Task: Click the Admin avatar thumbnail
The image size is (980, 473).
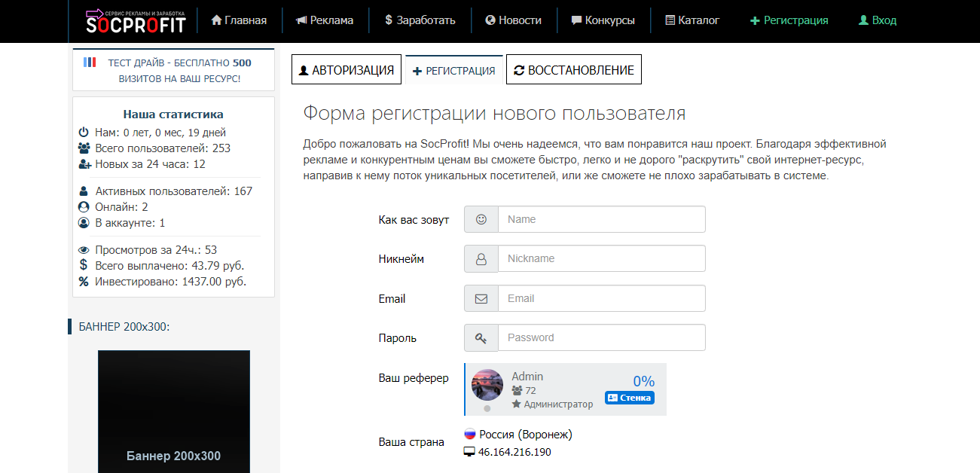Action: coord(487,385)
